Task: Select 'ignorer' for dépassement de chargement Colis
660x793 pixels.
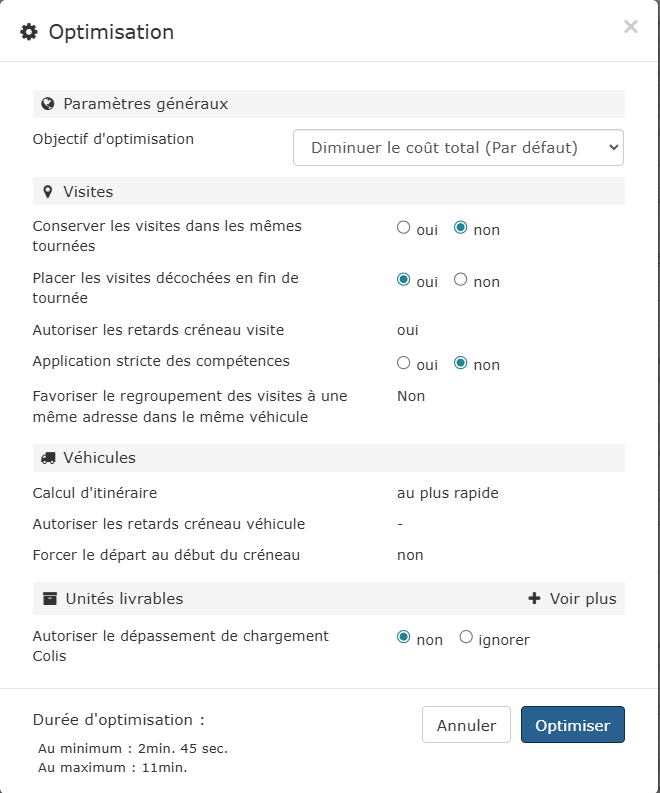Action: click(x=466, y=638)
